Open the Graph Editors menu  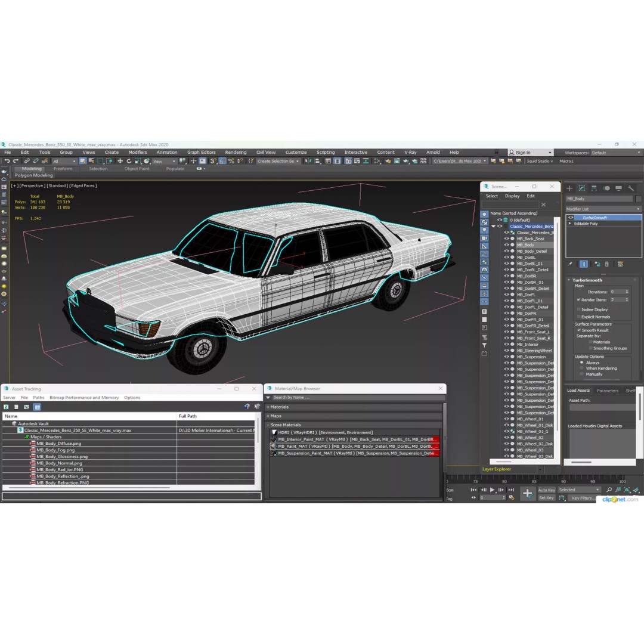(x=202, y=153)
